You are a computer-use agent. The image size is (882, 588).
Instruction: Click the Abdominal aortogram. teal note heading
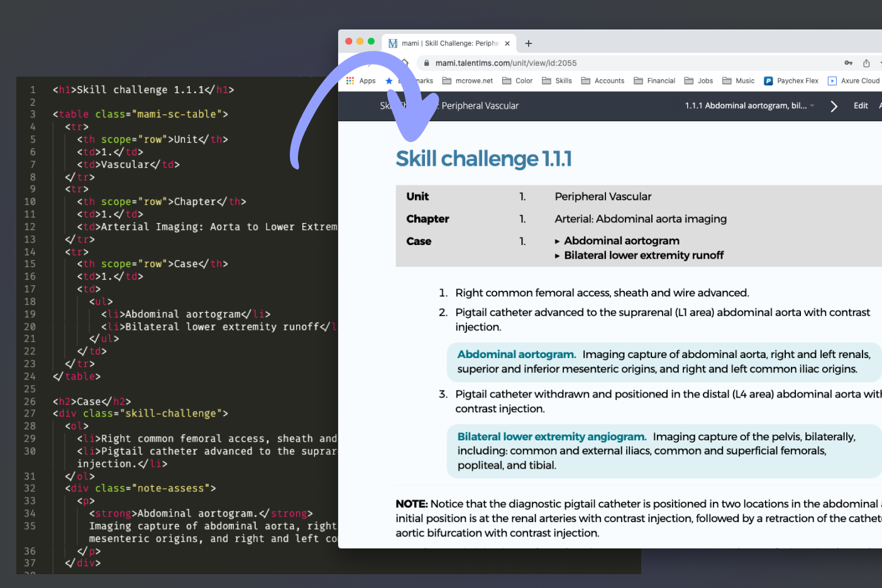pos(517,354)
